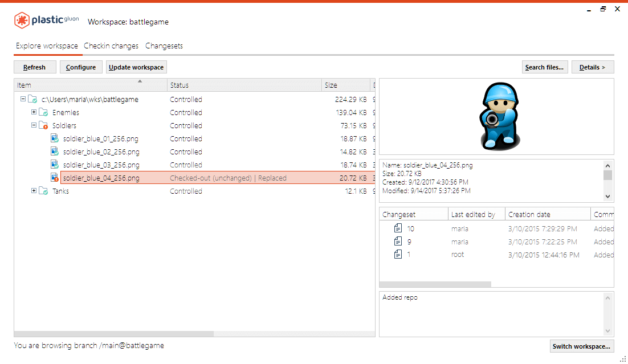Click the blue soldier preview image
The height and width of the screenshot is (364, 628).
(499, 116)
